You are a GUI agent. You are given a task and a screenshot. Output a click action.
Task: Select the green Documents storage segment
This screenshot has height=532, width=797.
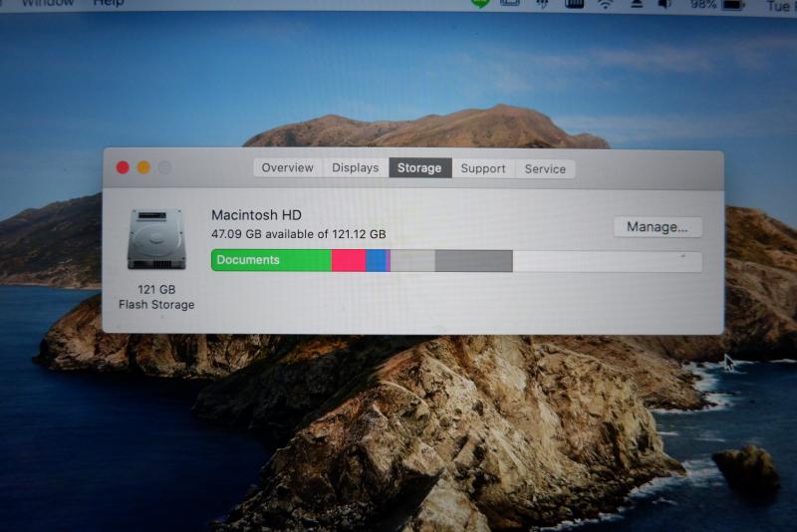point(271,260)
